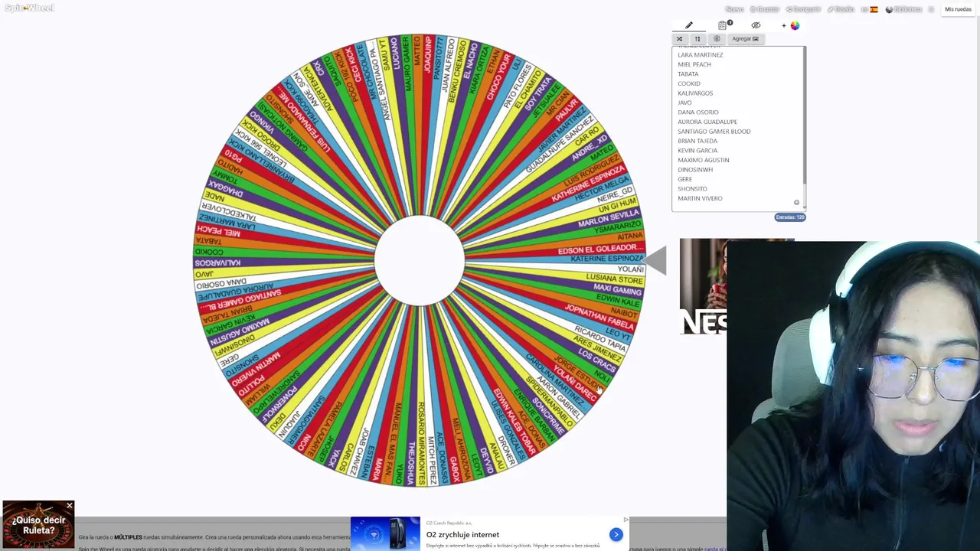Click entry BRIAN TAJEDA in the list

pos(697,141)
